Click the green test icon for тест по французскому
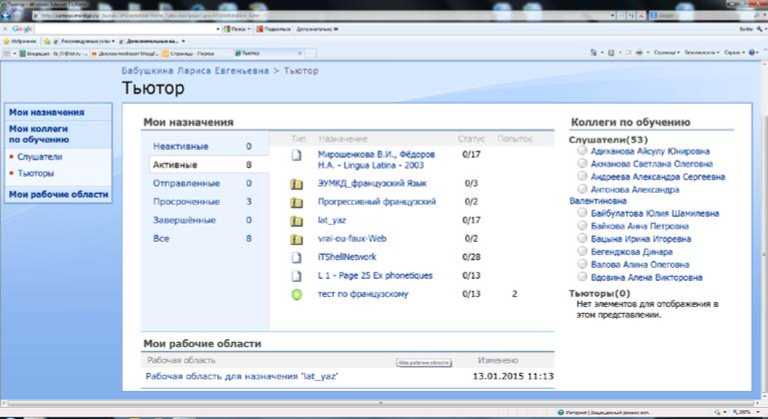 pos(296,294)
